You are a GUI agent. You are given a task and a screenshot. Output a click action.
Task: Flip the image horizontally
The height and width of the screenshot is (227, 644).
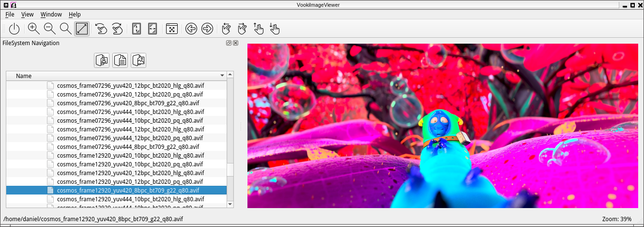pyautogui.click(x=153, y=29)
